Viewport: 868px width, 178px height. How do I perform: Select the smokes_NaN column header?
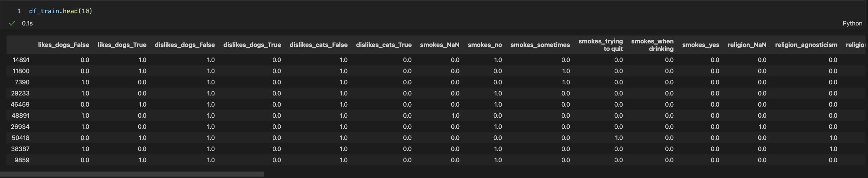pyautogui.click(x=439, y=45)
